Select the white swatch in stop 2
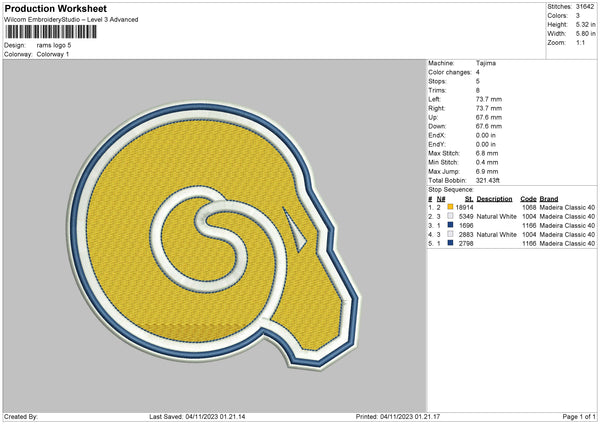This screenshot has width=600, height=424. pyautogui.click(x=451, y=216)
